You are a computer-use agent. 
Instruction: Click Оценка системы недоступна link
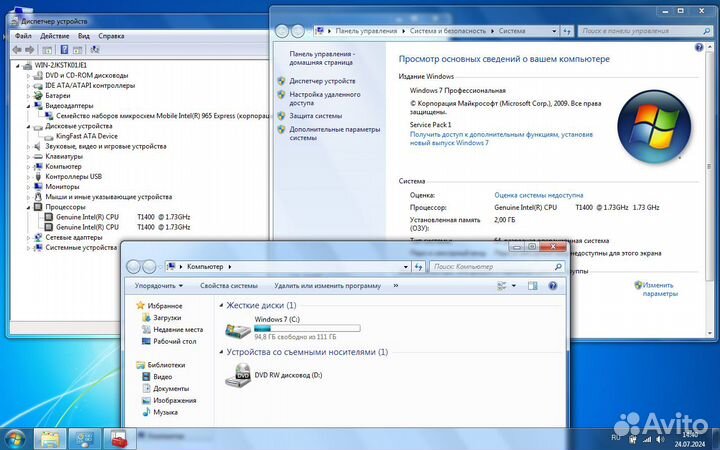point(539,195)
